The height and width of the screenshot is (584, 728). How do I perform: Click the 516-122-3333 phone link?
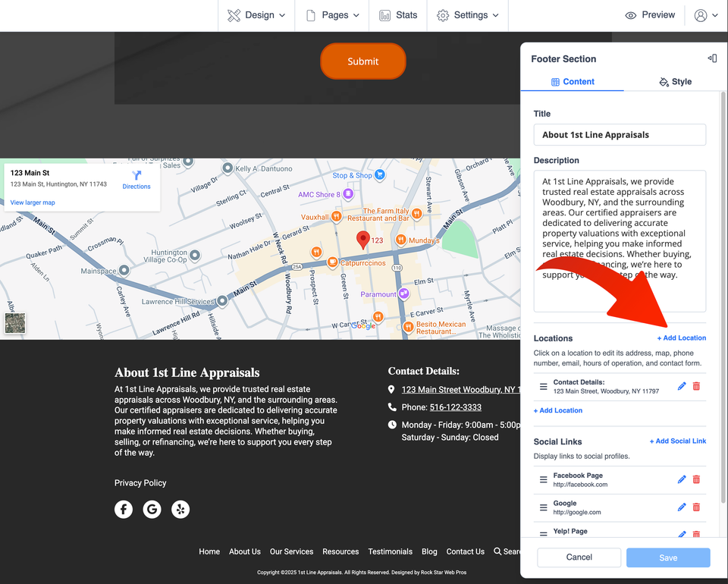click(x=456, y=407)
